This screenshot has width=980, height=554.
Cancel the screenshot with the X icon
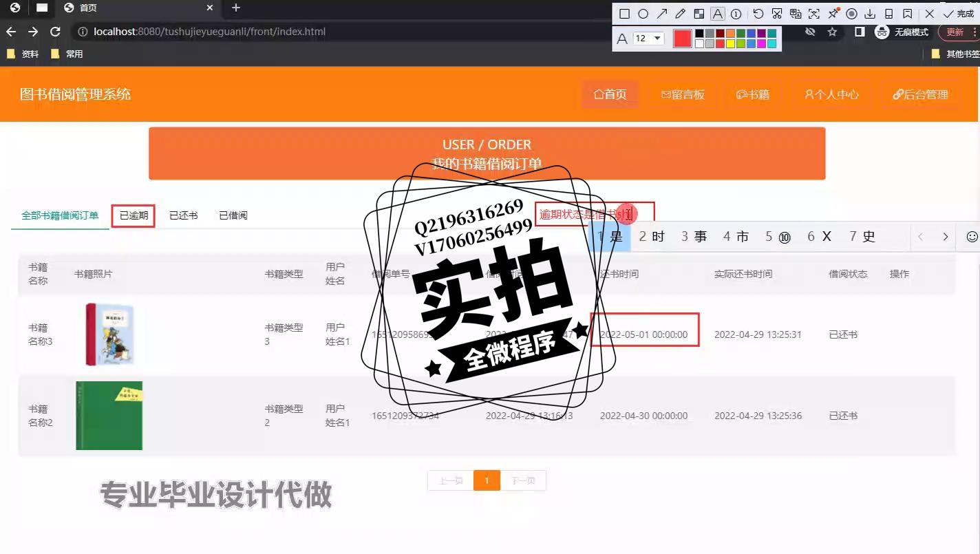pyautogui.click(x=929, y=14)
